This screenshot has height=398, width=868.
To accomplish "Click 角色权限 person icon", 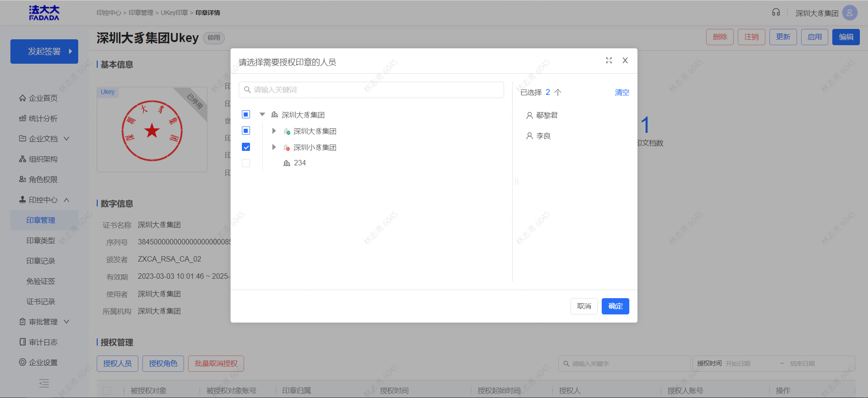I will [x=23, y=179].
